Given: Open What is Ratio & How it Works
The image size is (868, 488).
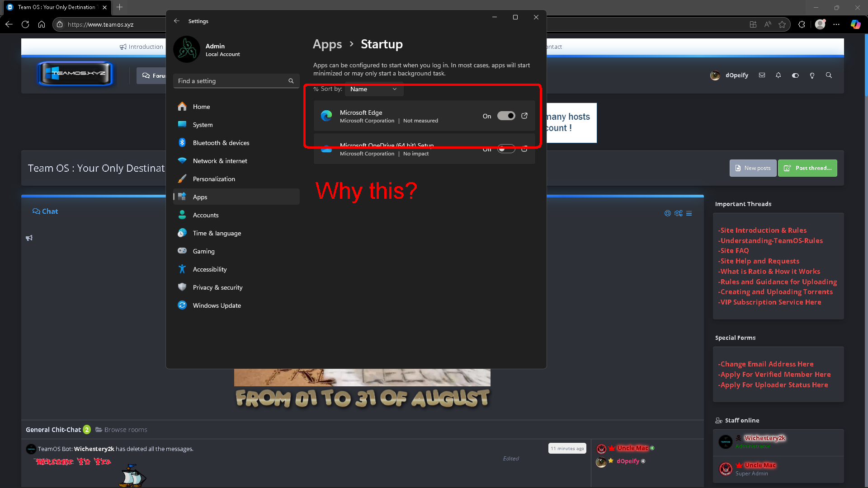Looking at the screenshot, I should click(x=769, y=272).
